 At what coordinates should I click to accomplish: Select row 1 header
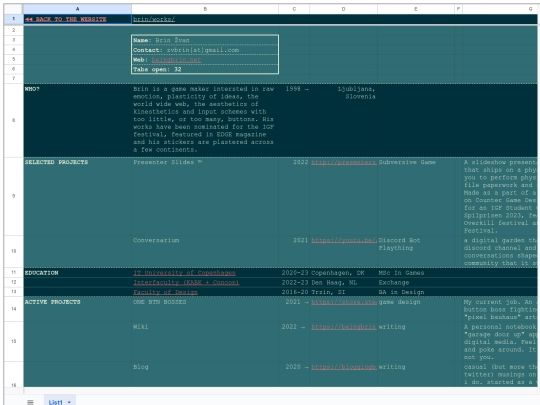14,19
